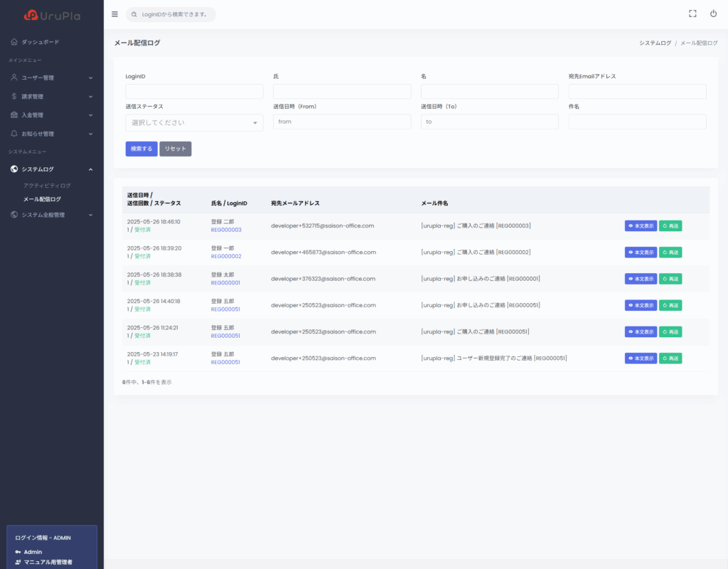Click the UruPla logo

(x=51, y=15)
